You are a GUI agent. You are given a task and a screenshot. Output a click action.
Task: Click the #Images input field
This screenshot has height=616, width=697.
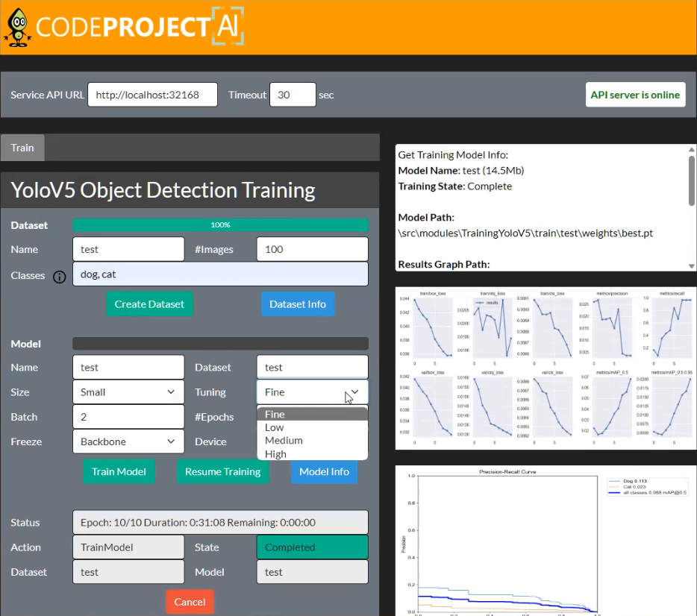[312, 249]
